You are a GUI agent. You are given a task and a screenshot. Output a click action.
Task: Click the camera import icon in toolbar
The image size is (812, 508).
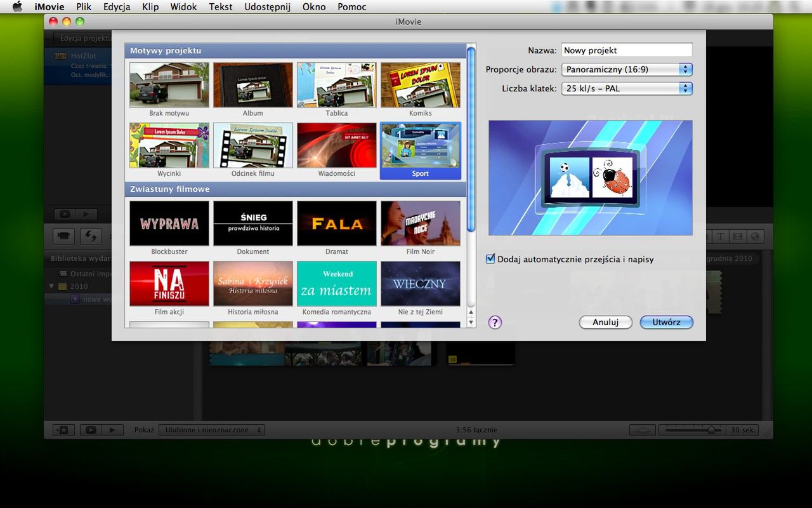click(63, 236)
